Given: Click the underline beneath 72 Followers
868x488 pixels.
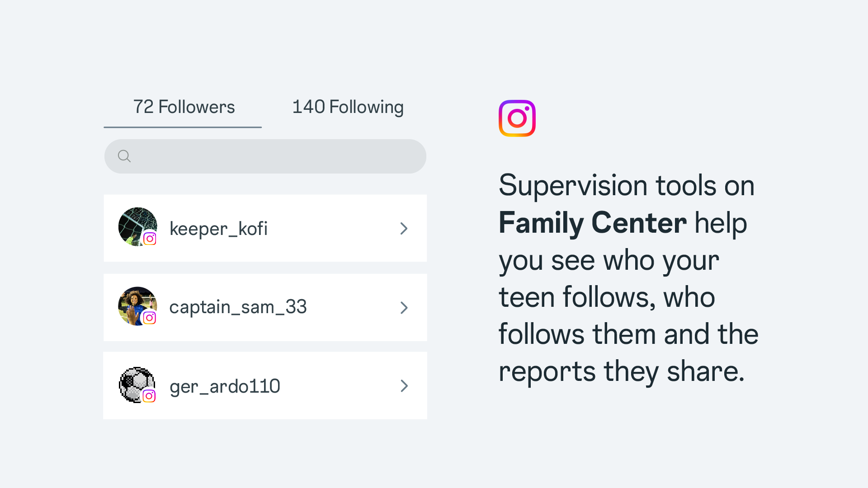Looking at the screenshot, I should click(x=183, y=127).
